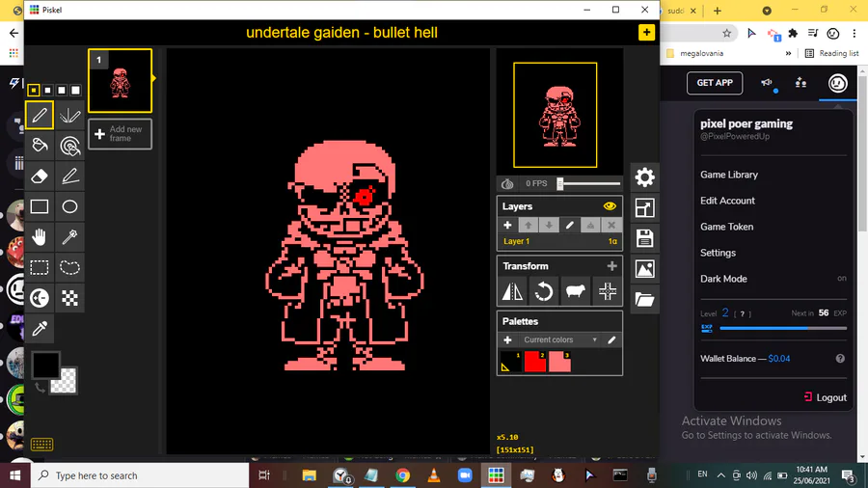Swap primary and secondary colors arrow
Screen dimensions: 868x488
coord(40,388)
